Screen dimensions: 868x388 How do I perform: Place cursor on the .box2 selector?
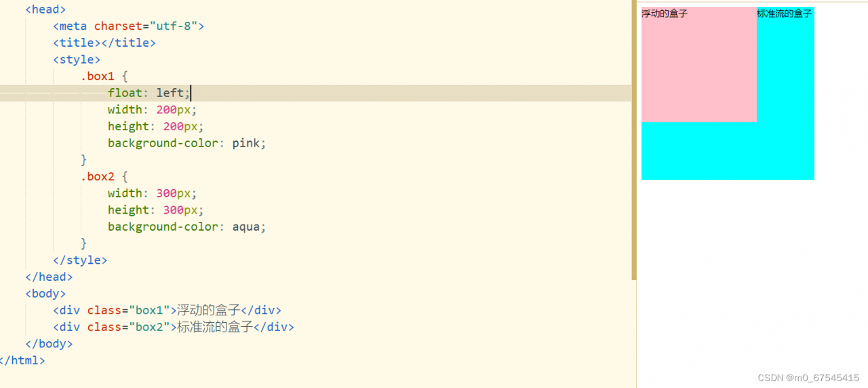(98, 176)
